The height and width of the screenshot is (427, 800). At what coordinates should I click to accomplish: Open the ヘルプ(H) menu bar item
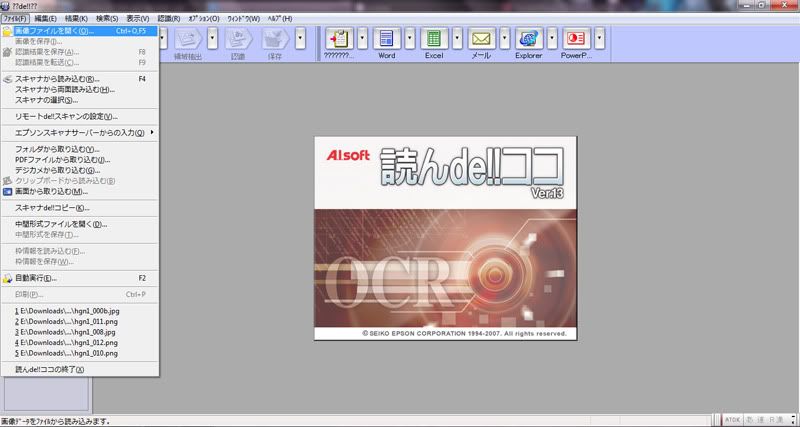280,18
